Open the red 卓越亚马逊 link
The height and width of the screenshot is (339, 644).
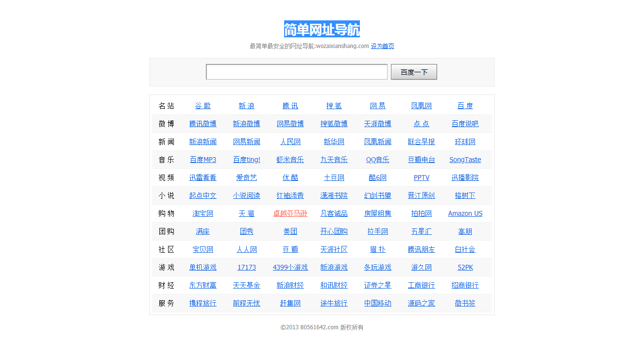point(290,213)
